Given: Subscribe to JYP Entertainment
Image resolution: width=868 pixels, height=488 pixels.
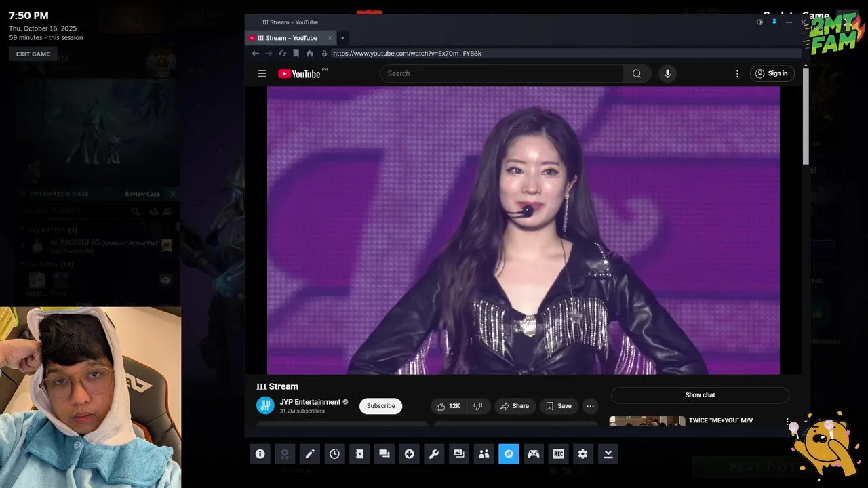Looking at the screenshot, I should [380, 406].
